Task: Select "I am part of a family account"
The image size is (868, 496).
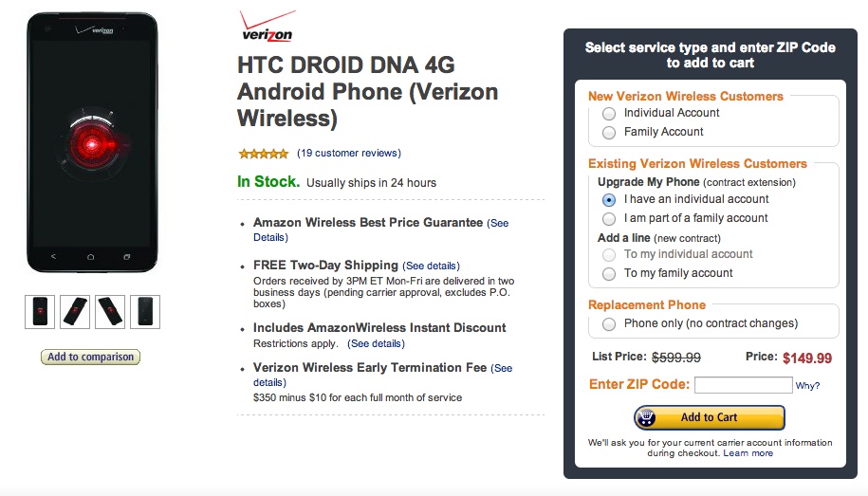Action: pos(609,219)
